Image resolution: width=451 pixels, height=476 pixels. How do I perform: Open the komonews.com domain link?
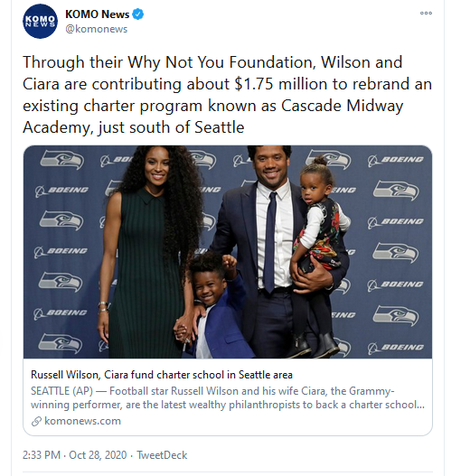pyautogui.click(x=82, y=421)
